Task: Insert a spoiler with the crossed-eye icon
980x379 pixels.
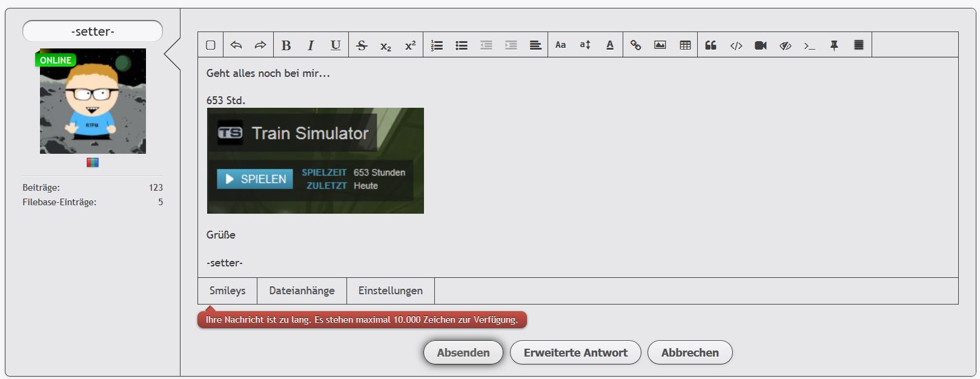Action: 786,45
